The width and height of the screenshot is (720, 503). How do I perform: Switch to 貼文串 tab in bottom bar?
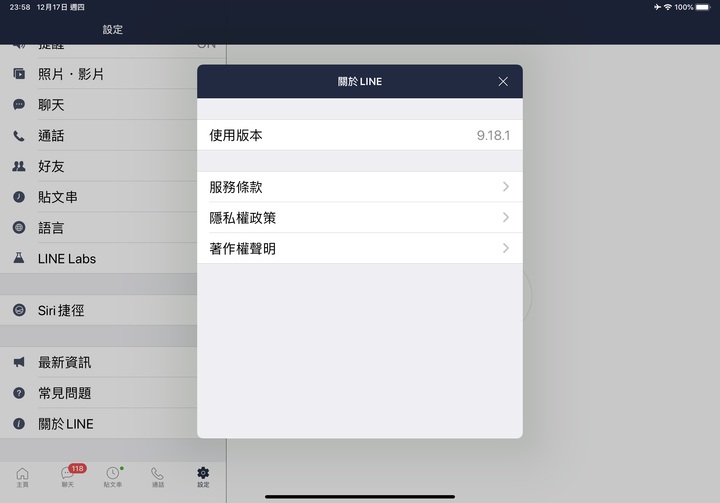click(112, 477)
